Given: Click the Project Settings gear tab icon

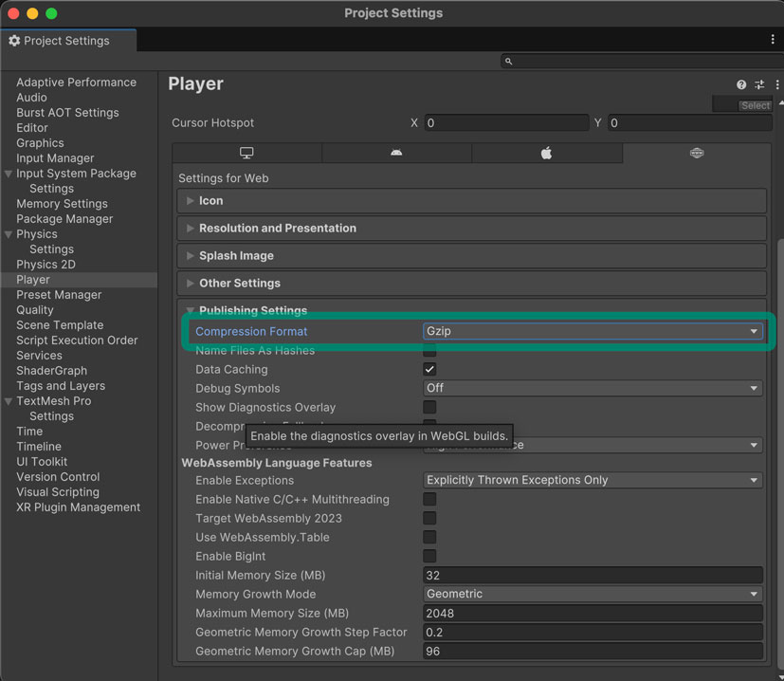Looking at the screenshot, I should pos(14,41).
